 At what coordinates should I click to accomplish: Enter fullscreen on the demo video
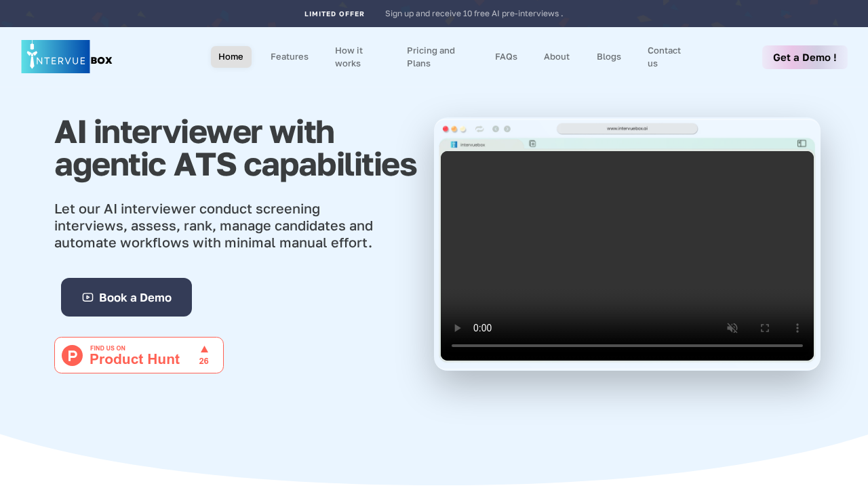765,328
